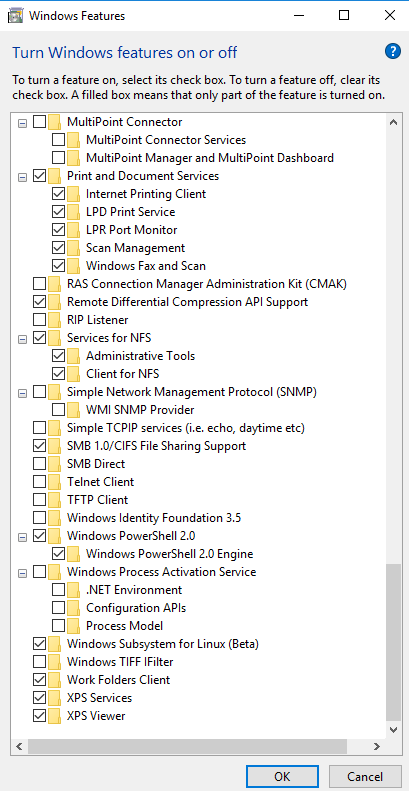Check the Configuration APIs checkbox

(x=59, y=608)
